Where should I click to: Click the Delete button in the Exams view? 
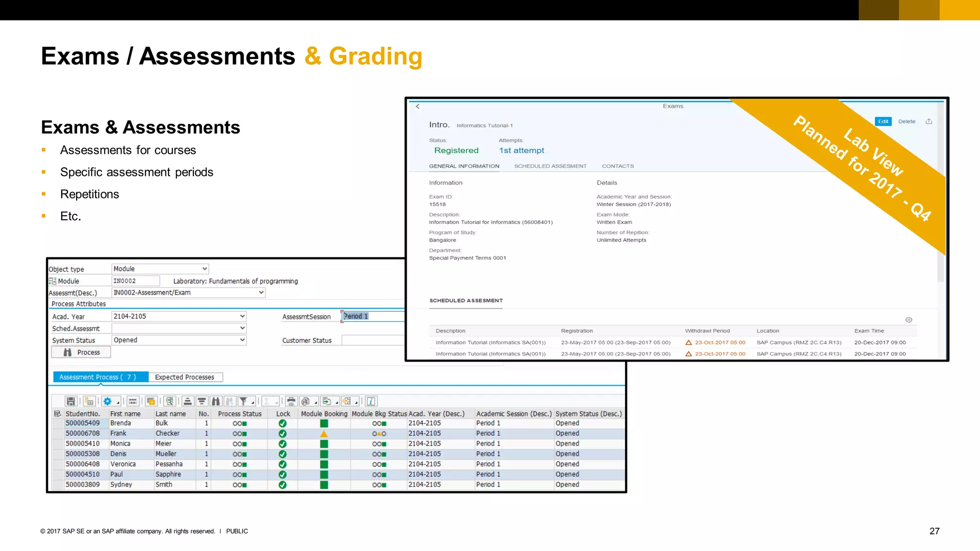907,121
